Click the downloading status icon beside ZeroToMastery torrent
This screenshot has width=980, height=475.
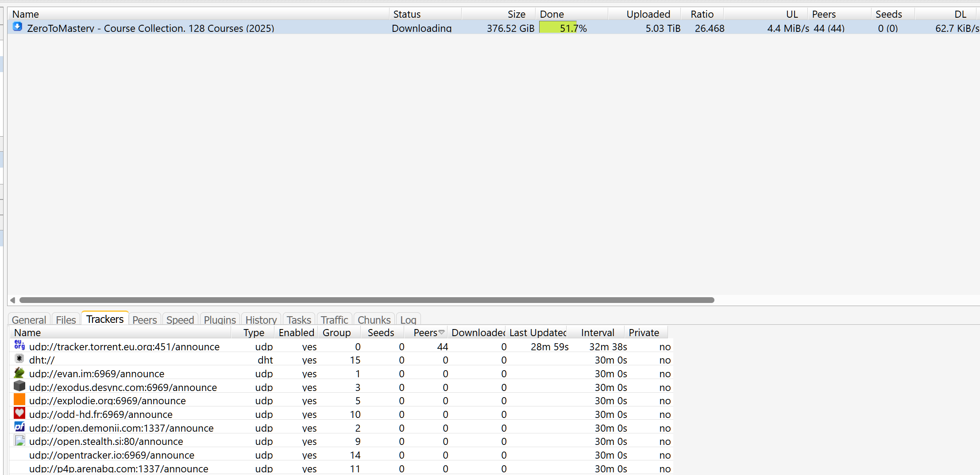click(17, 27)
